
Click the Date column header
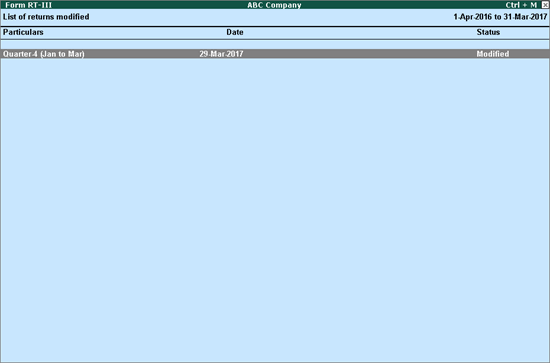point(235,32)
